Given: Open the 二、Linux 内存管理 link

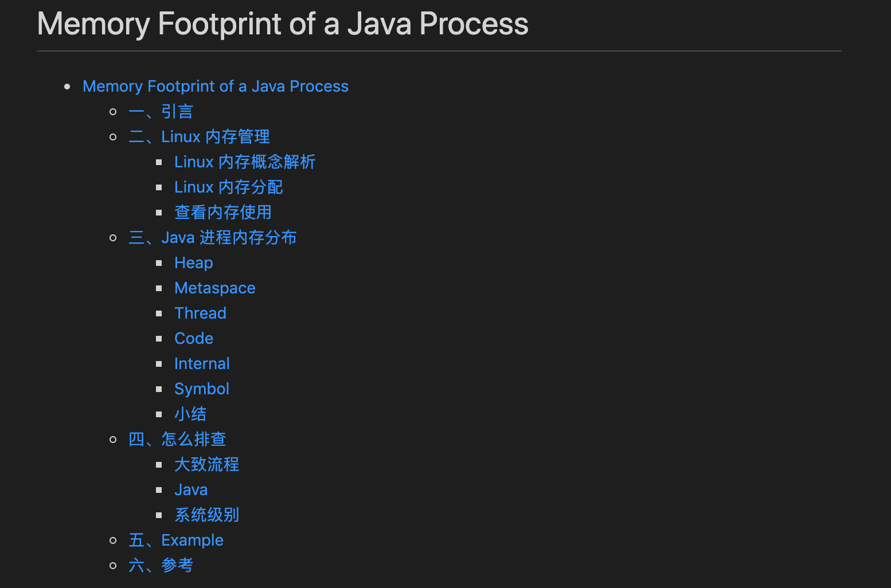Looking at the screenshot, I should click(x=199, y=136).
